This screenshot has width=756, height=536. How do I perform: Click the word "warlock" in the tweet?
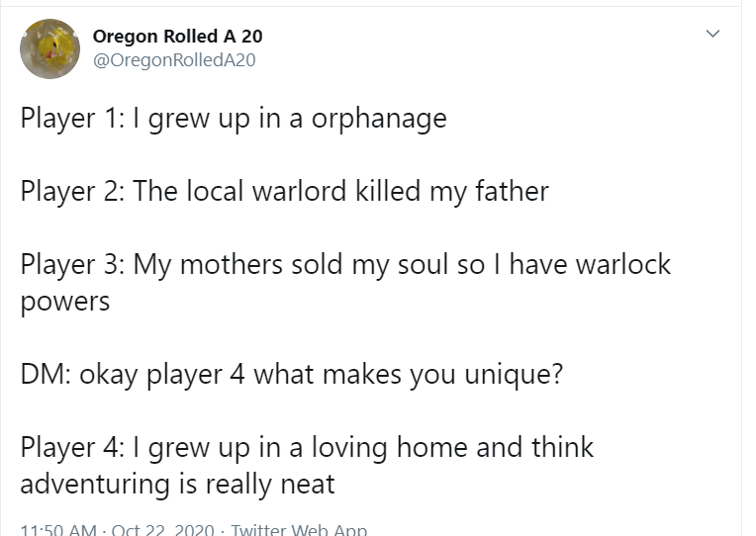(x=619, y=264)
